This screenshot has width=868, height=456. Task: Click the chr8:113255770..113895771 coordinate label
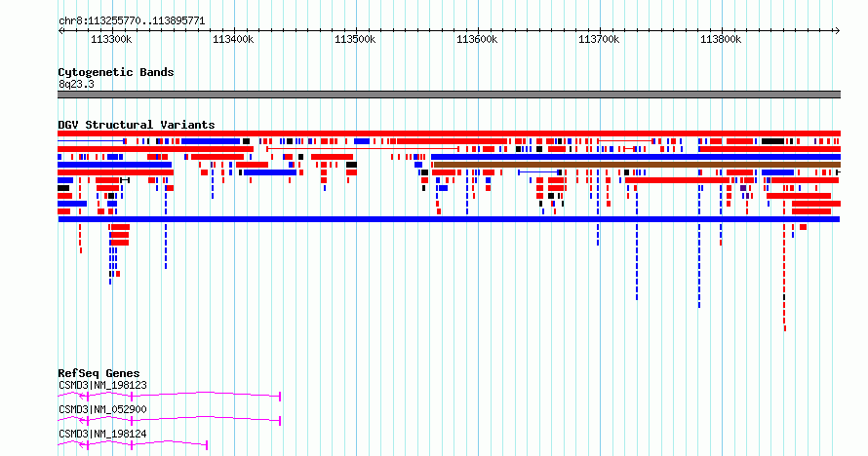(x=132, y=21)
